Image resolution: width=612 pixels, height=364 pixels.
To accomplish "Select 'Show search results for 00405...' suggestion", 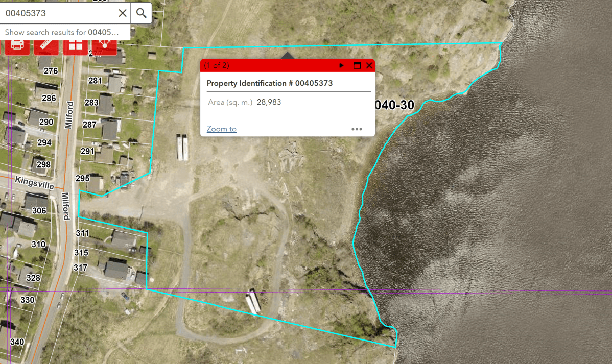I will (x=62, y=32).
